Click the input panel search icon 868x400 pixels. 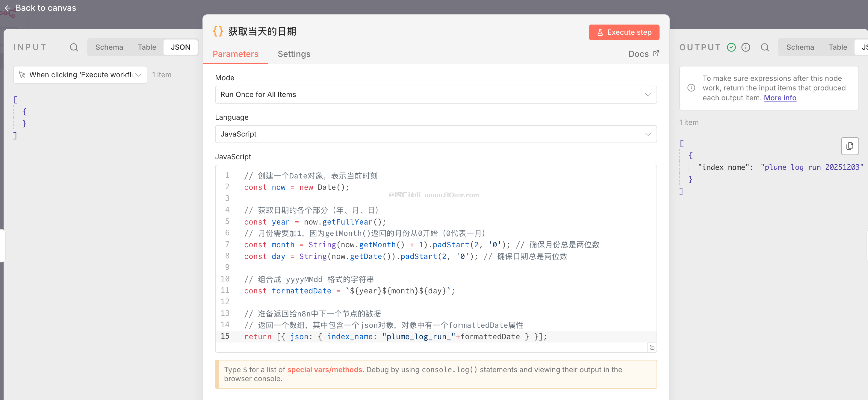(x=74, y=48)
